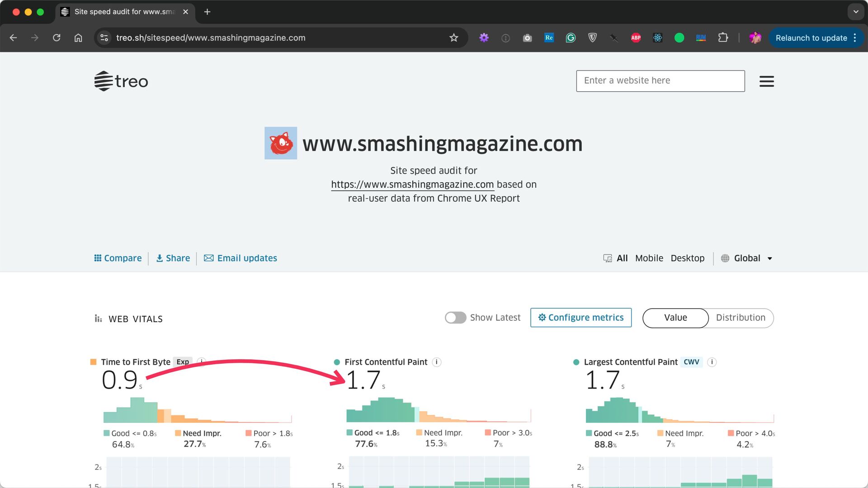Click the Enter a website field
Viewport: 868px width, 488px height.
pos(660,81)
